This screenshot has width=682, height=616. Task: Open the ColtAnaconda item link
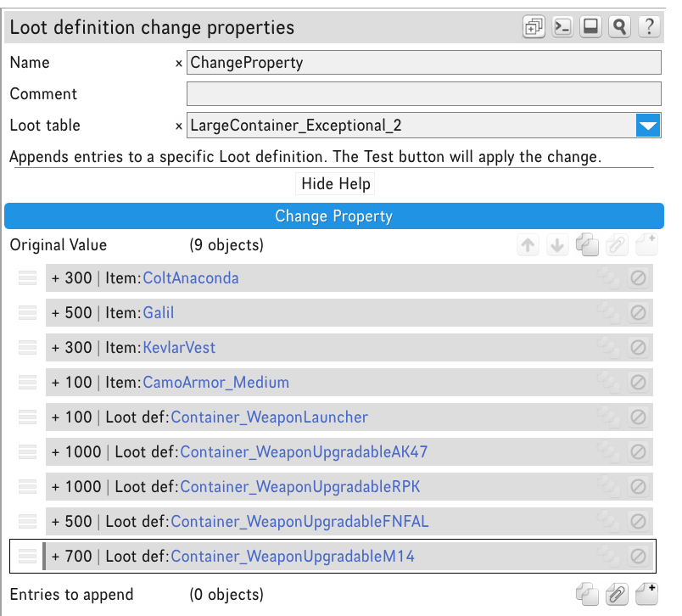[x=191, y=278]
